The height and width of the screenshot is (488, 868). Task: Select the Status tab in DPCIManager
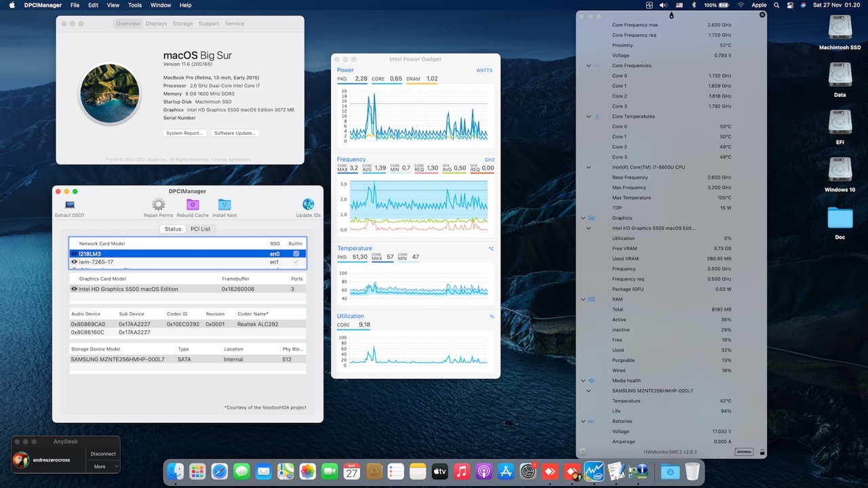173,229
